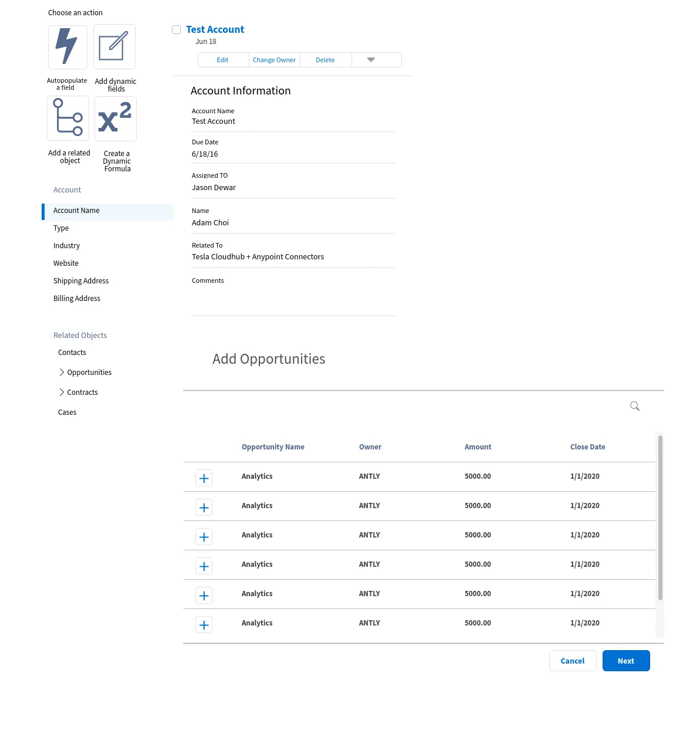
Task: Click the Name value 'Adam Choi'
Action: [210, 223]
